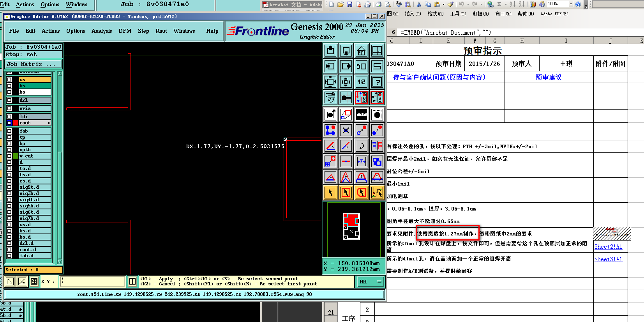Toggle the bs layer checkbox

9,86
